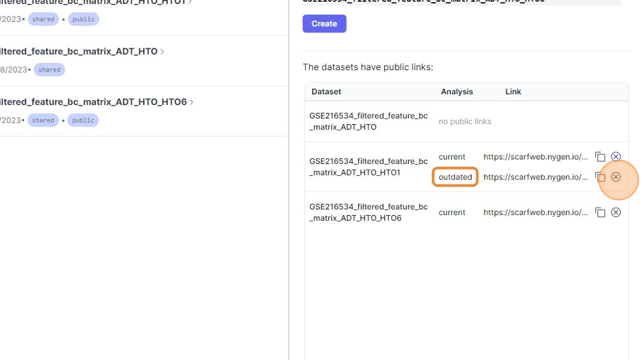This screenshot has height=360, width=644.
Task: Delete the public link for the HTO6 dataset
Action: click(616, 212)
